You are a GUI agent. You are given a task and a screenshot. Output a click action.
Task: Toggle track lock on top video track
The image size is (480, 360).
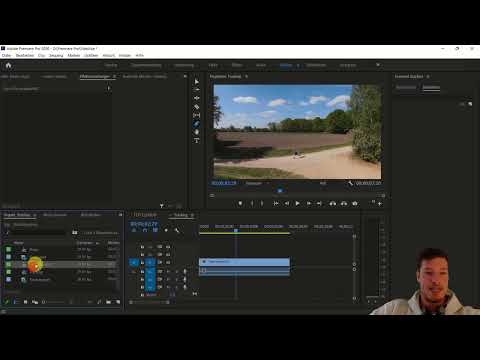tap(142, 247)
